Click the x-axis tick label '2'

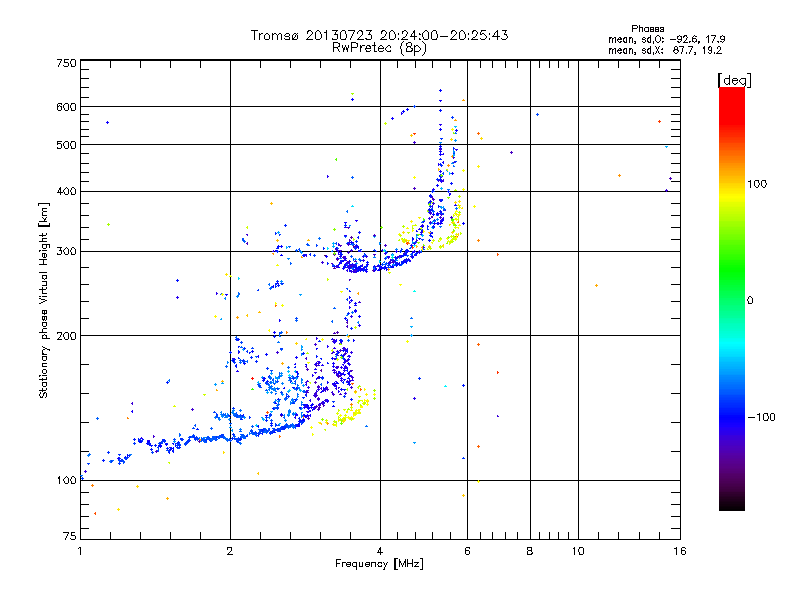pos(230,551)
